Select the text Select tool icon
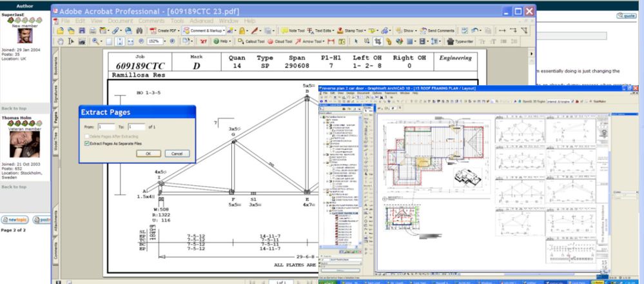This screenshot has width=644, height=284. [71, 41]
